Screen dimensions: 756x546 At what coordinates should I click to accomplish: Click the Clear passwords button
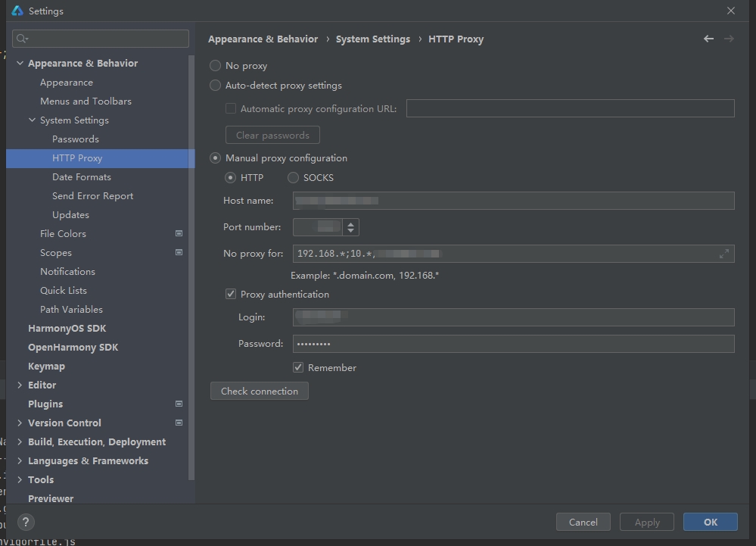[273, 135]
